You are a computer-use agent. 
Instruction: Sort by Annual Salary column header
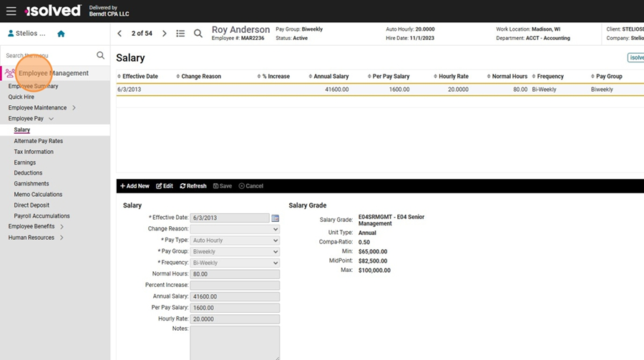point(331,77)
